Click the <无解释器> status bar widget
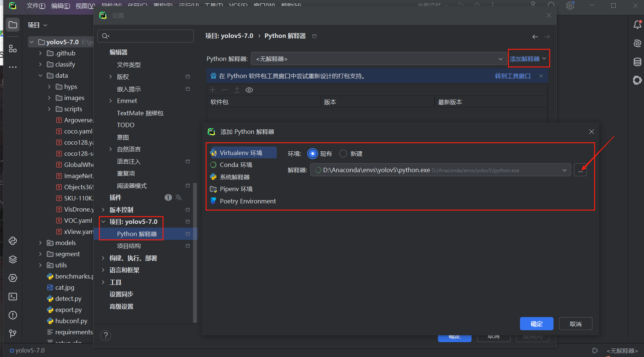The image size is (644, 357). point(622,351)
